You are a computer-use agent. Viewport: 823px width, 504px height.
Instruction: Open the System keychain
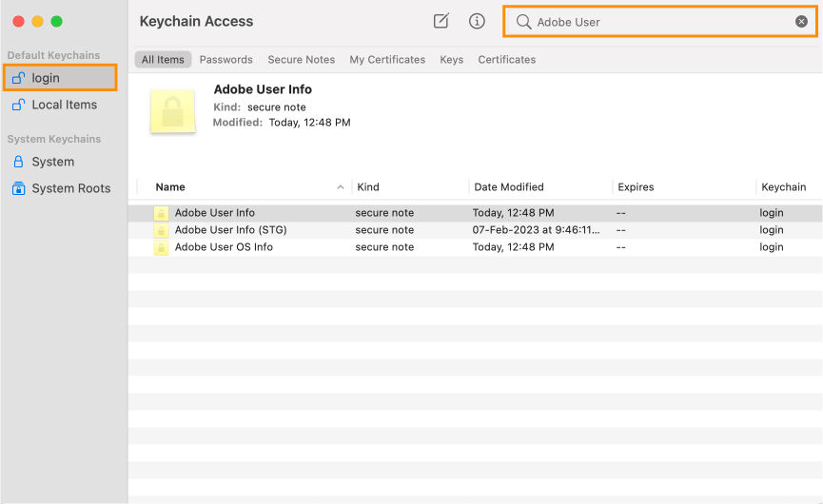[52, 162]
